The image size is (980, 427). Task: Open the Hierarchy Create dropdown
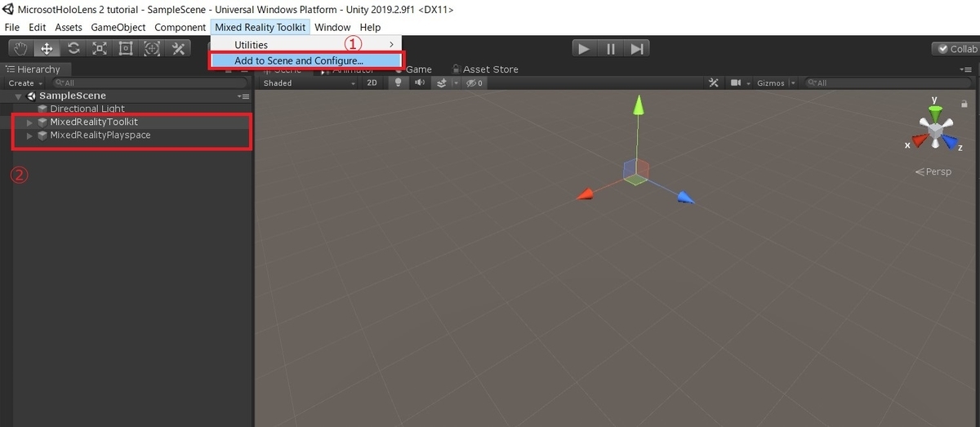(x=24, y=83)
